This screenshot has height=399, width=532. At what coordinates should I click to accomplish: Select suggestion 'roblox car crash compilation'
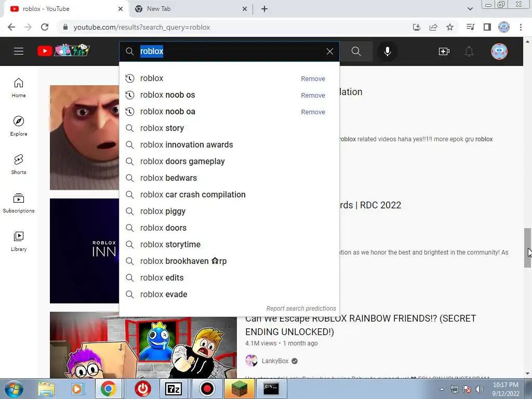229,195
